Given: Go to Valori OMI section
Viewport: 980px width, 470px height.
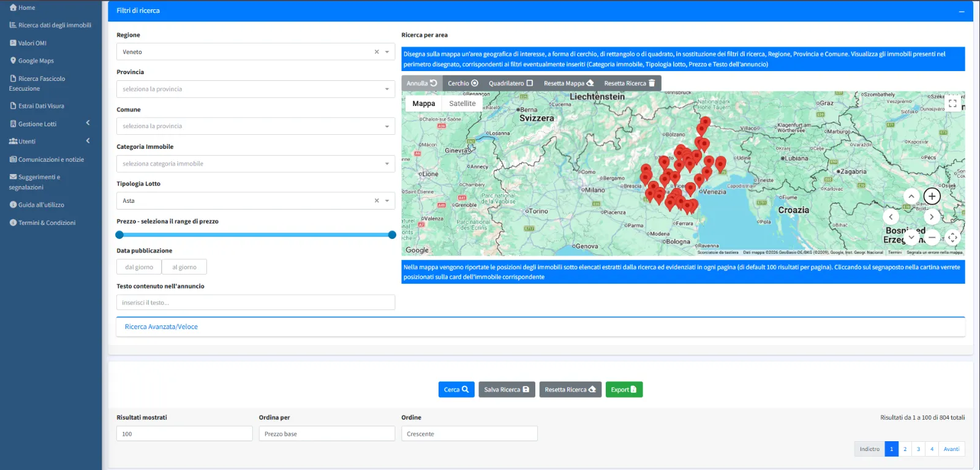Looking at the screenshot, I should point(28,43).
